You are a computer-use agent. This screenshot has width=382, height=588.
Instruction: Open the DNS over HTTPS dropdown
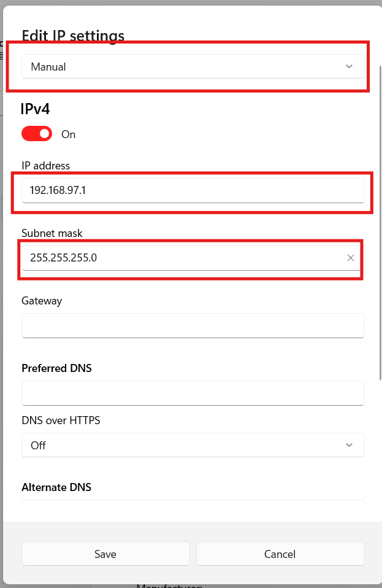click(x=193, y=445)
